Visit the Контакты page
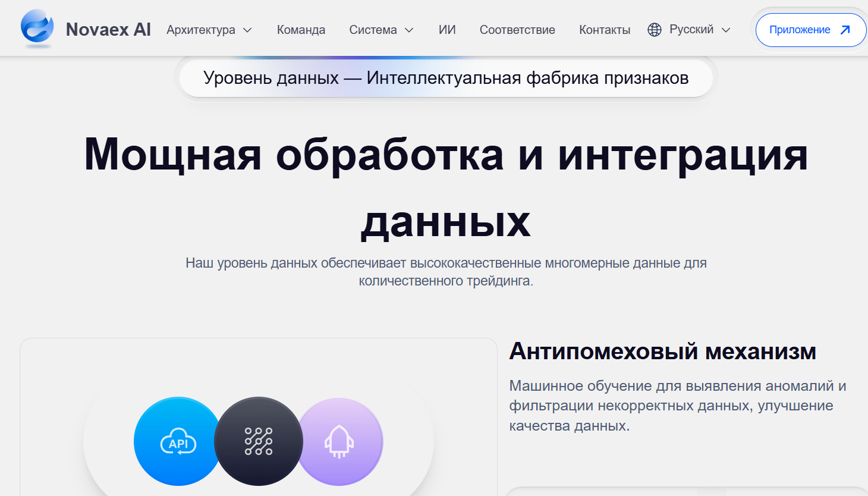This screenshot has width=868, height=496. click(x=605, y=30)
